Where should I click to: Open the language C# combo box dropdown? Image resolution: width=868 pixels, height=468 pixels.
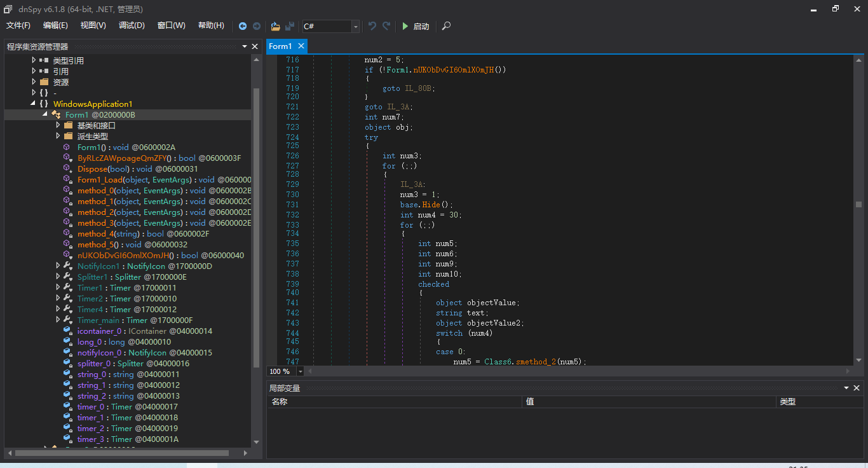tap(356, 26)
